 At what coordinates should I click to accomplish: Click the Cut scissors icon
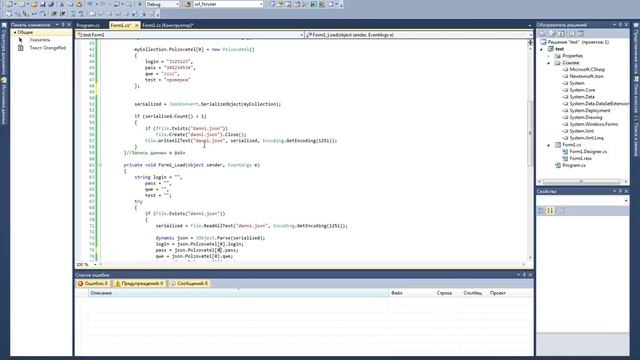point(62,4)
